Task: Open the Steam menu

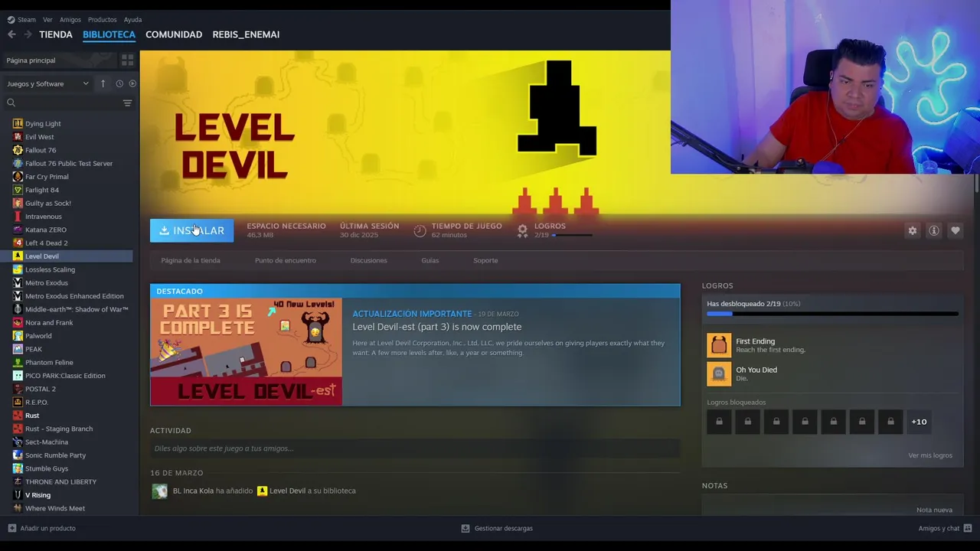Action: pos(21,20)
